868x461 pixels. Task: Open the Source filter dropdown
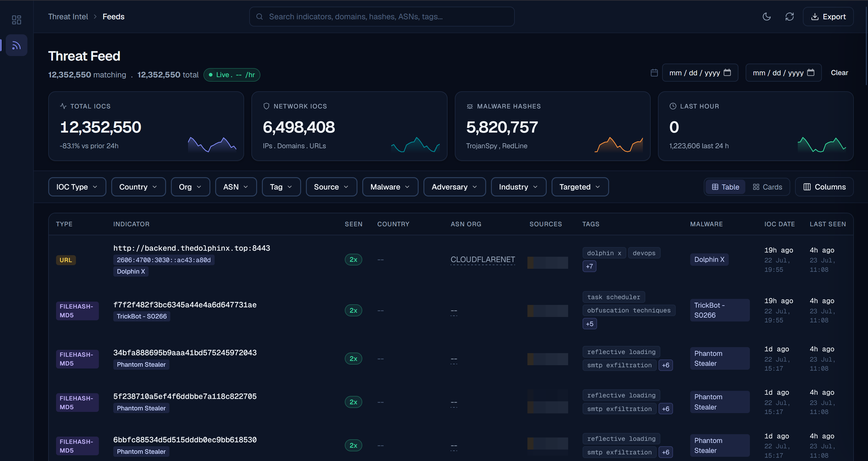tap(331, 187)
